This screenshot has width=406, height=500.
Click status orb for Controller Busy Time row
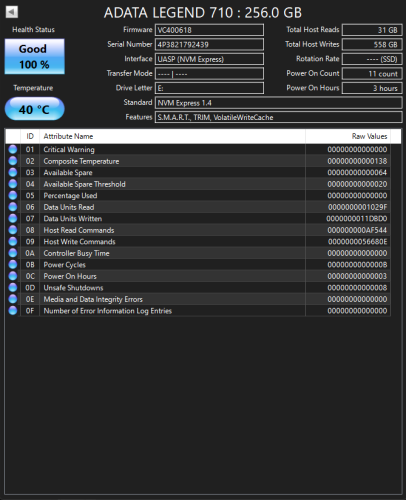coord(13,253)
